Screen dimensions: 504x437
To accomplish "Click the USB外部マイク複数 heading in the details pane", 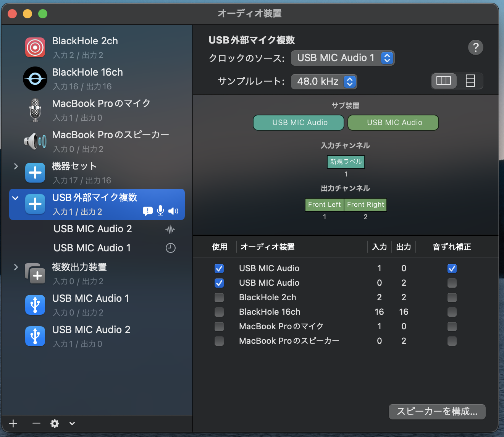I will (x=252, y=40).
